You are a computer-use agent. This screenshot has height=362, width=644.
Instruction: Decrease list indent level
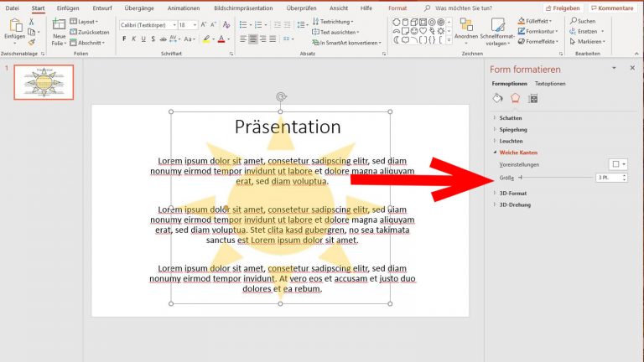278,25
